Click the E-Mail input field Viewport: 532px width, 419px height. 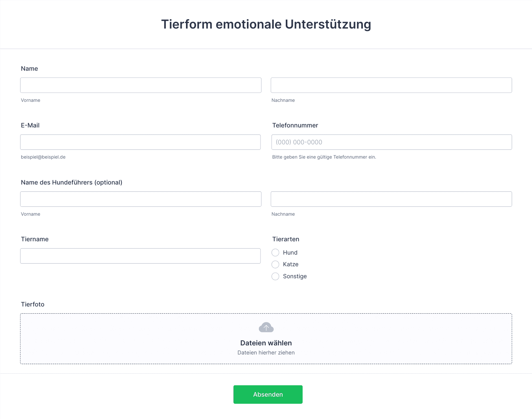pos(140,142)
